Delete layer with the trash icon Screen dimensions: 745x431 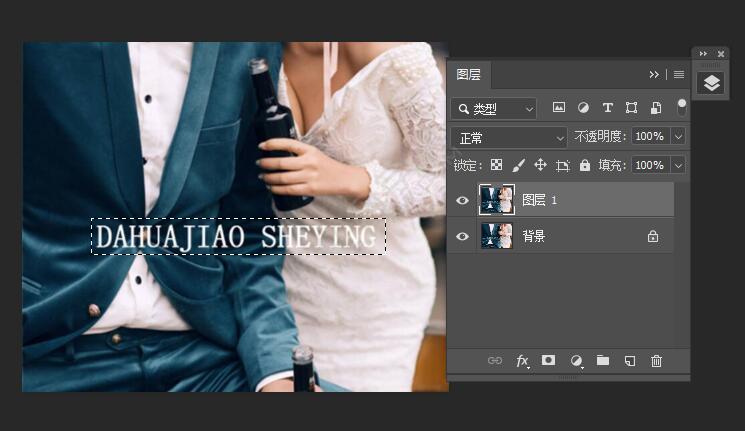[657, 360]
